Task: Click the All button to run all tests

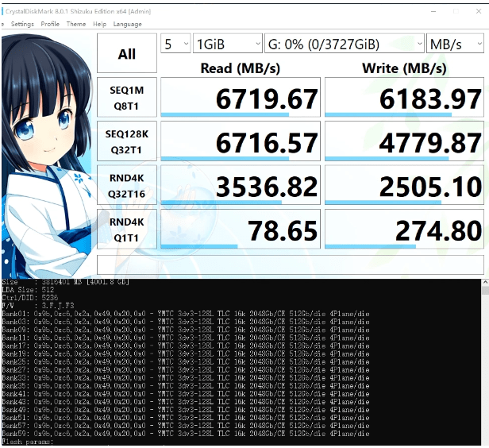Action: [126, 54]
